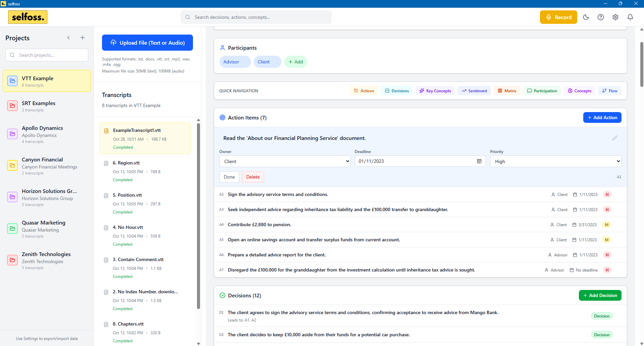Image resolution: width=644 pixels, height=346 pixels.
Task: Open the Owner dropdown set to Client
Action: pyautogui.click(x=285, y=161)
